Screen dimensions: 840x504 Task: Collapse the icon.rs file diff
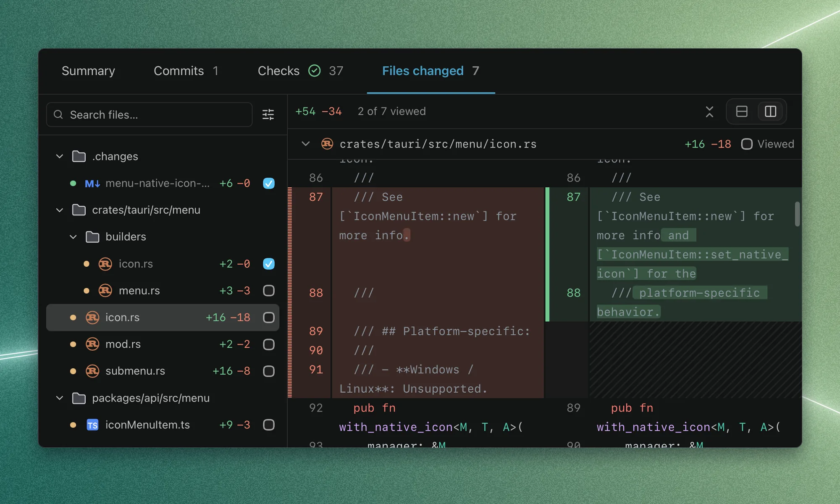pos(306,144)
